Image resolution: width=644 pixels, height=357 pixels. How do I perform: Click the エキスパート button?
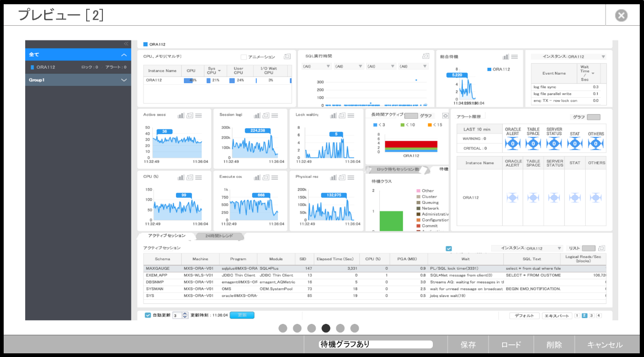[x=557, y=315]
